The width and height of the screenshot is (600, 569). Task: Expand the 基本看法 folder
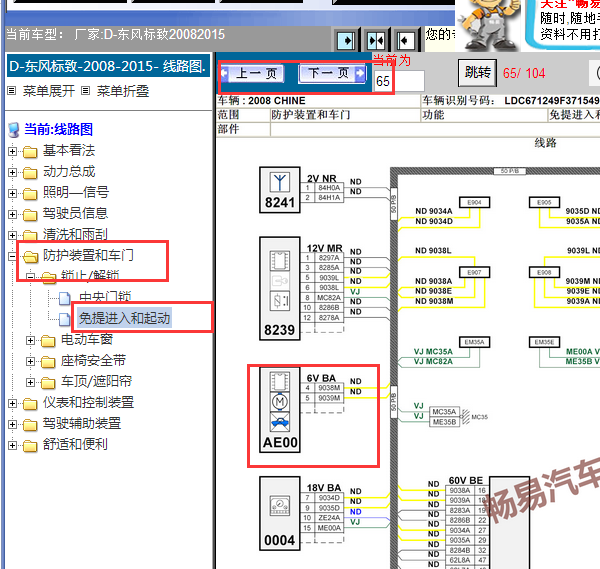click(x=12, y=151)
